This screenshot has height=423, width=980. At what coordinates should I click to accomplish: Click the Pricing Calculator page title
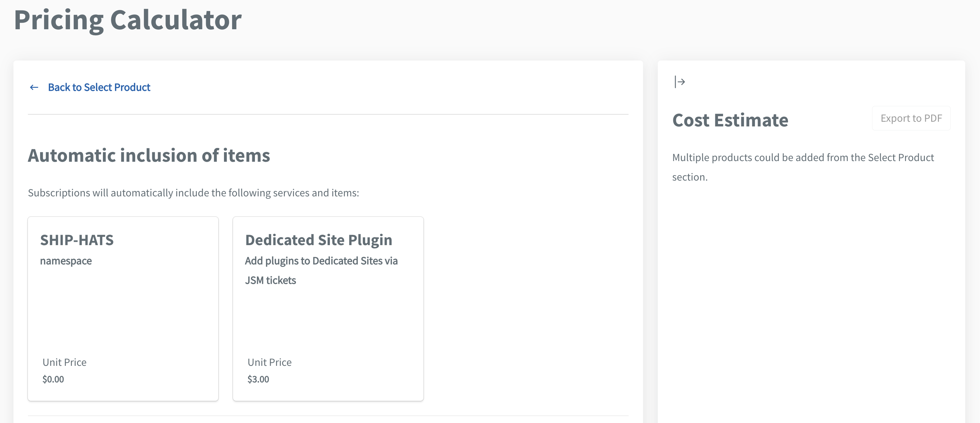click(x=128, y=20)
